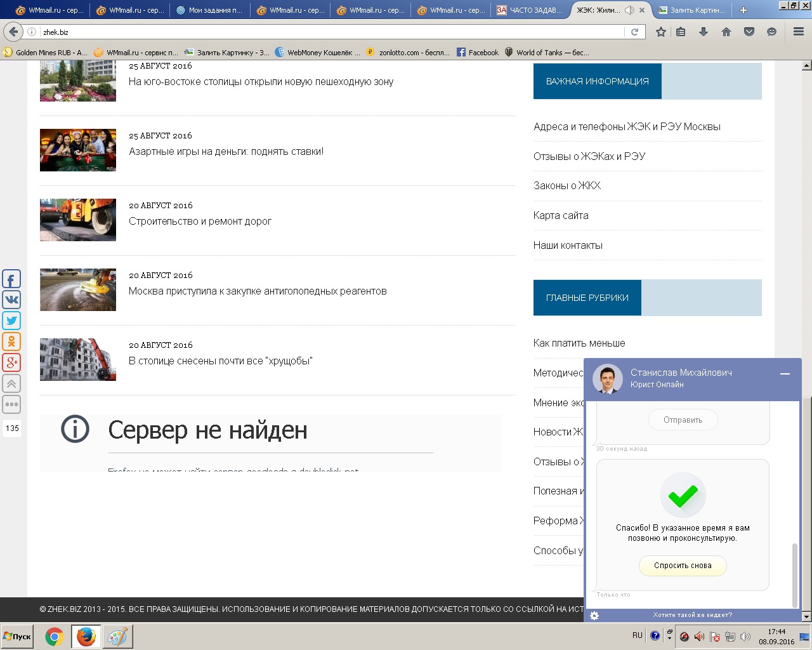This screenshot has width=812, height=650.
Task: Select the ЖЭК: Жили... tab
Action: pos(599,10)
